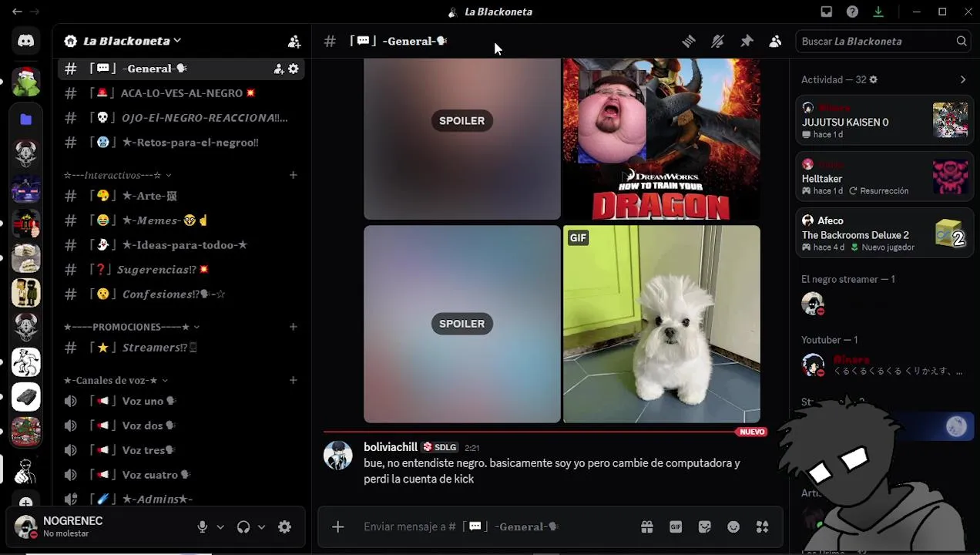Go back with title bar arrow
980x555 pixels.
coord(17,12)
